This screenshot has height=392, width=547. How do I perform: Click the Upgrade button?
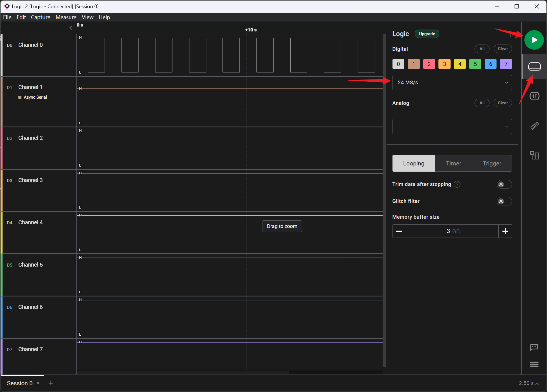[x=427, y=34]
